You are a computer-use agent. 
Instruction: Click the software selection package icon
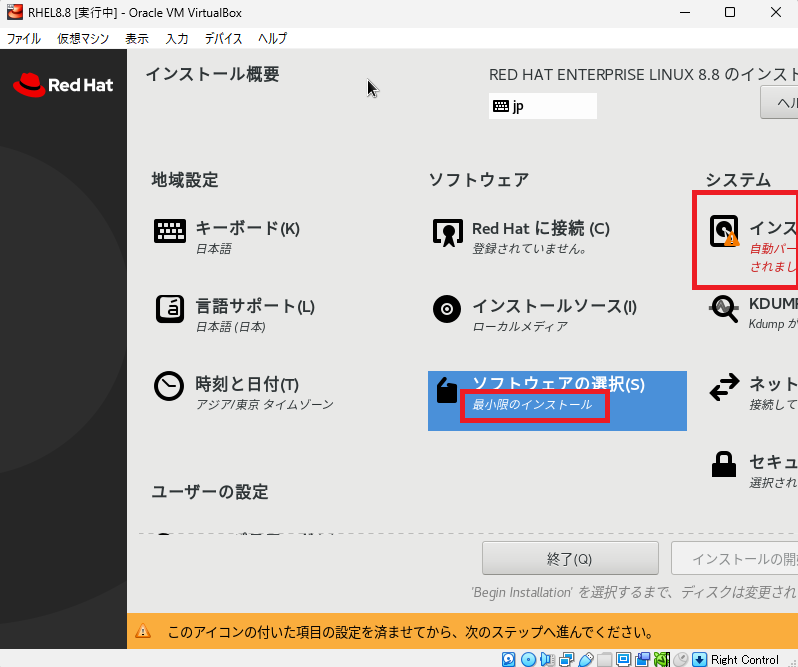(x=447, y=390)
